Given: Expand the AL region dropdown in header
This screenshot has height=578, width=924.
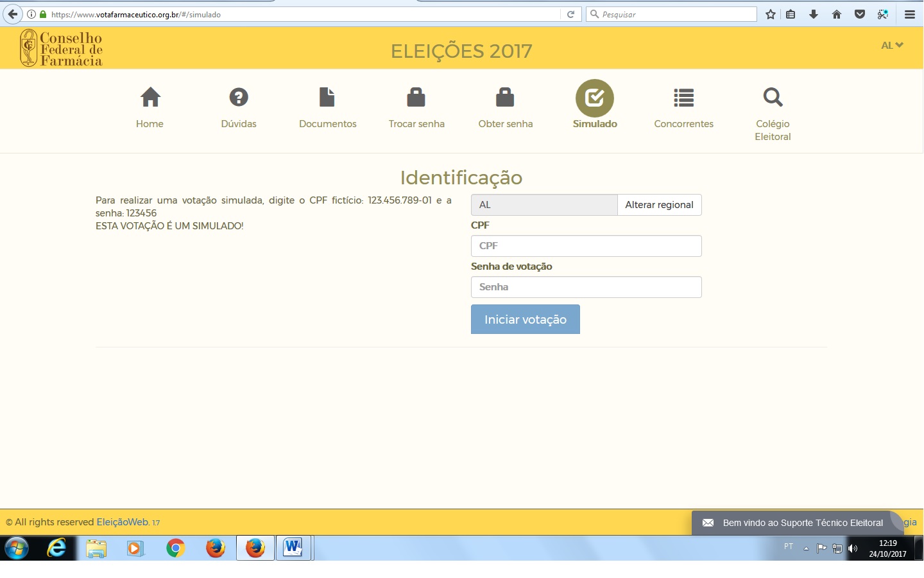Looking at the screenshot, I should coord(892,45).
